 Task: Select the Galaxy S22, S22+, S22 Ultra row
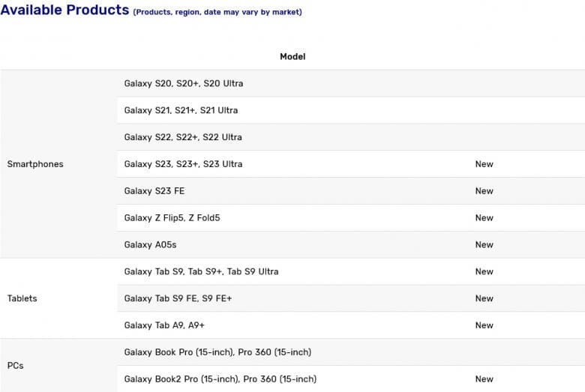(183, 137)
